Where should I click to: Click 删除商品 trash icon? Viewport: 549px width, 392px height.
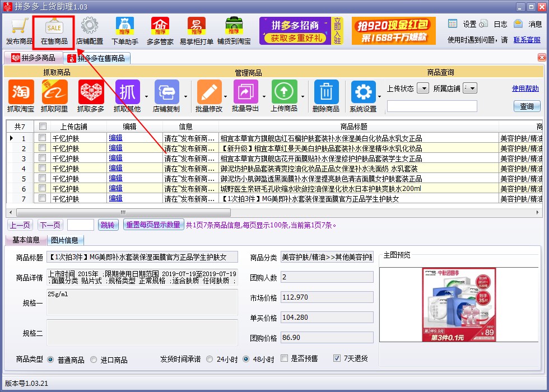(326, 96)
